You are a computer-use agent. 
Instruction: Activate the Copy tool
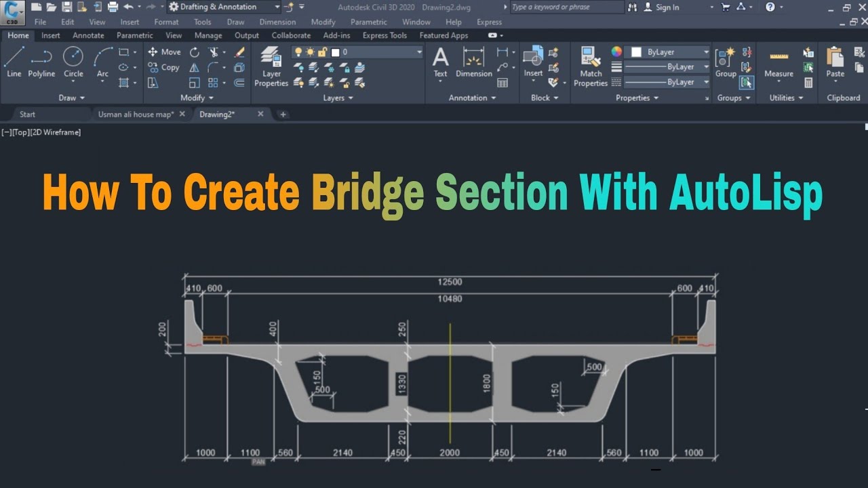click(x=164, y=67)
